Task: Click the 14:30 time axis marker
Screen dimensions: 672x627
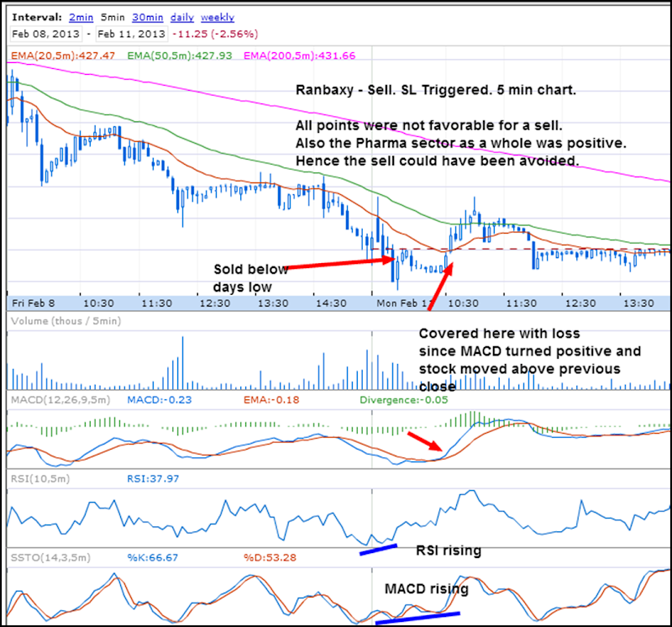Action: (331, 303)
